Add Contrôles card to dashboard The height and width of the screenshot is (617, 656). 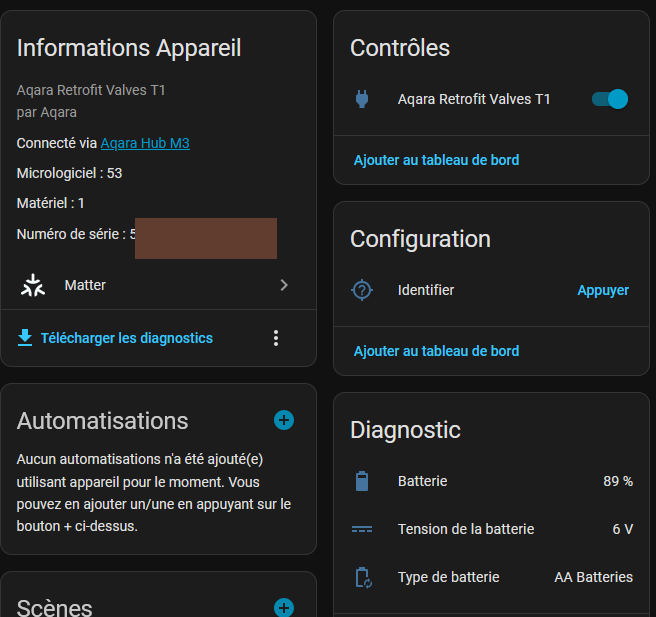[436, 160]
